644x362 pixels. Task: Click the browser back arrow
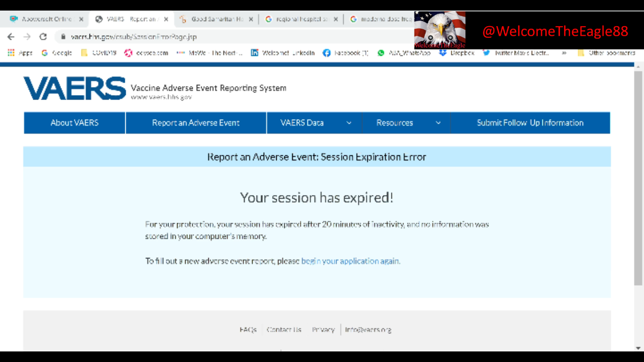tap(11, 37)
